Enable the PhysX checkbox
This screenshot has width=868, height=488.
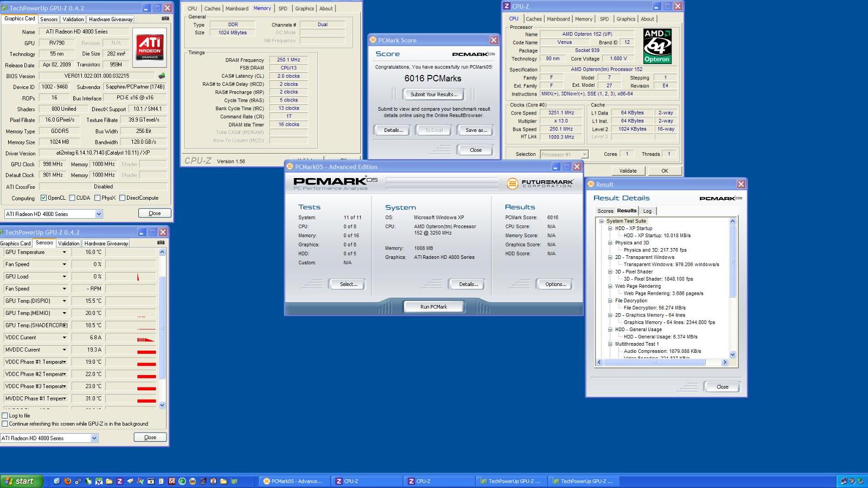tap(97, 198)
